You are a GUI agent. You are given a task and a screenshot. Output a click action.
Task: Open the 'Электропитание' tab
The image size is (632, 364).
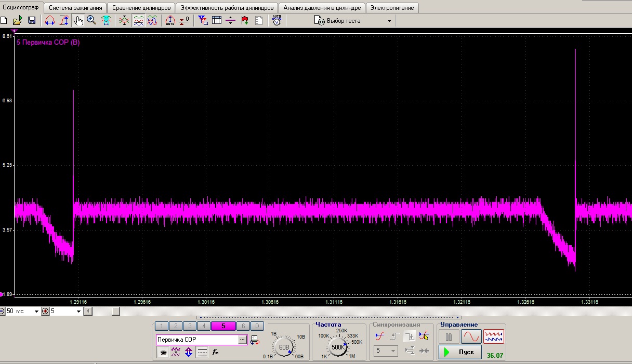(x=392, y=8)
